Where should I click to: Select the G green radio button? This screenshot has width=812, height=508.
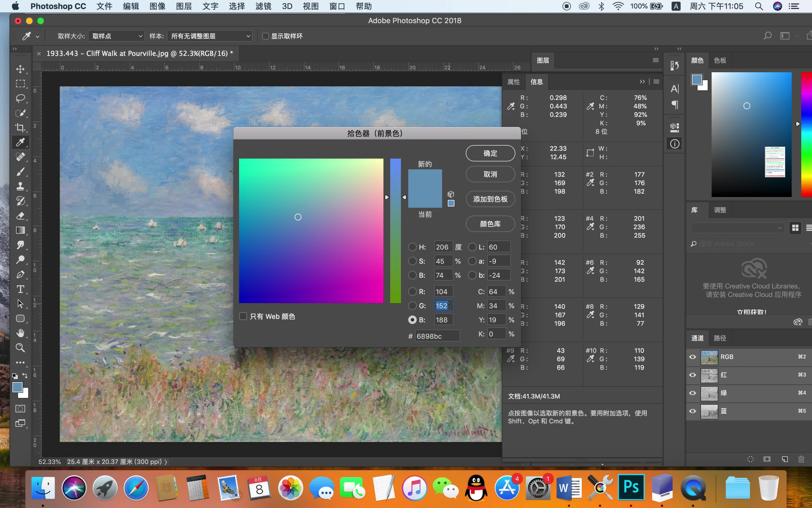(412, 306)
